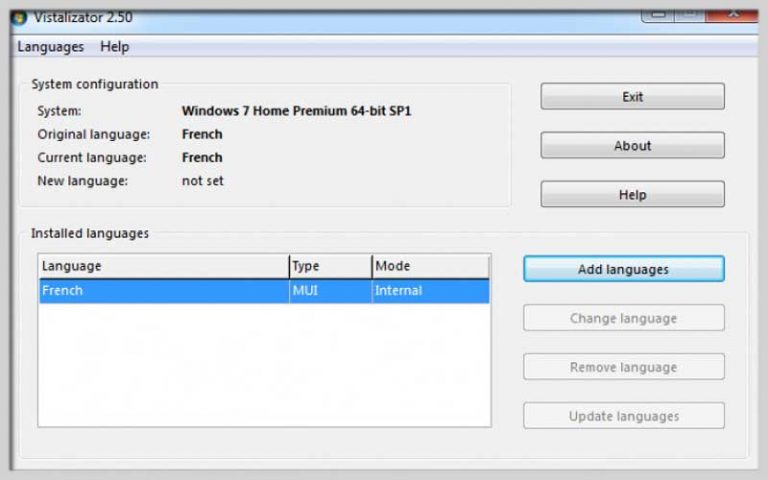Viewport: 768px width, 480px height.
Task: Click the Remove language button
Action: [623, 367]
